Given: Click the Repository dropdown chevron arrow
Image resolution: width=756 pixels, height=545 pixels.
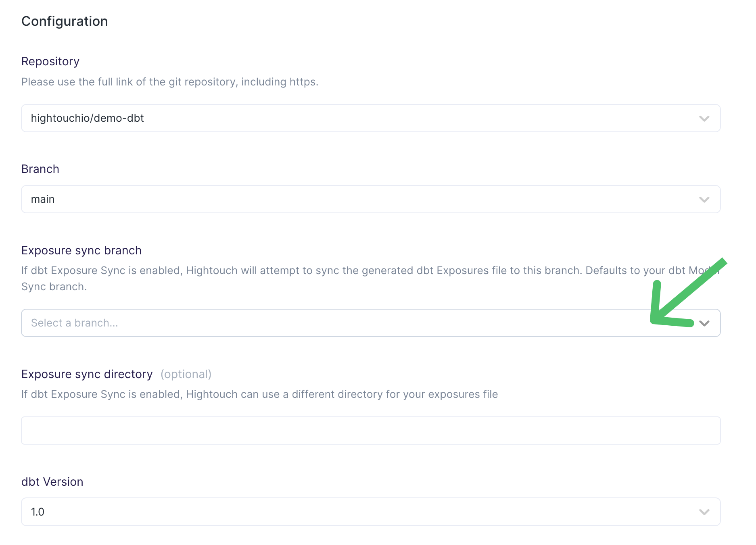Looking at the screenshot, I should [704, 119].
